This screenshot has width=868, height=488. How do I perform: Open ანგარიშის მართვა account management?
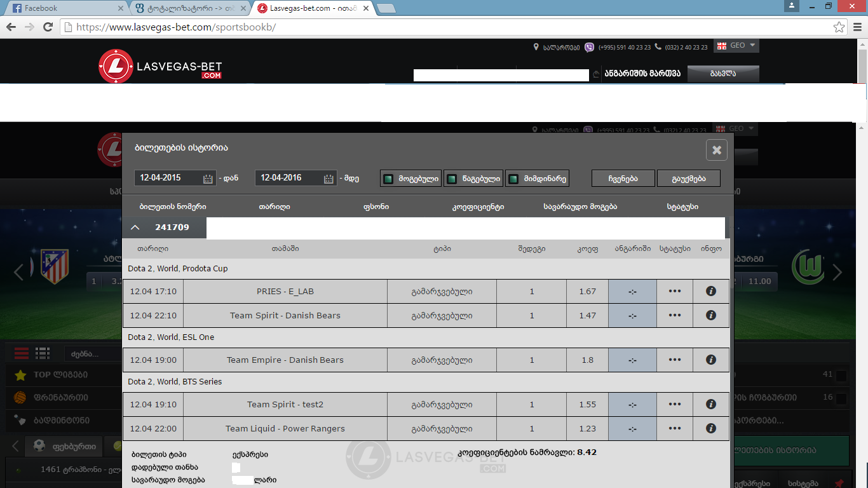coord(642,74)
